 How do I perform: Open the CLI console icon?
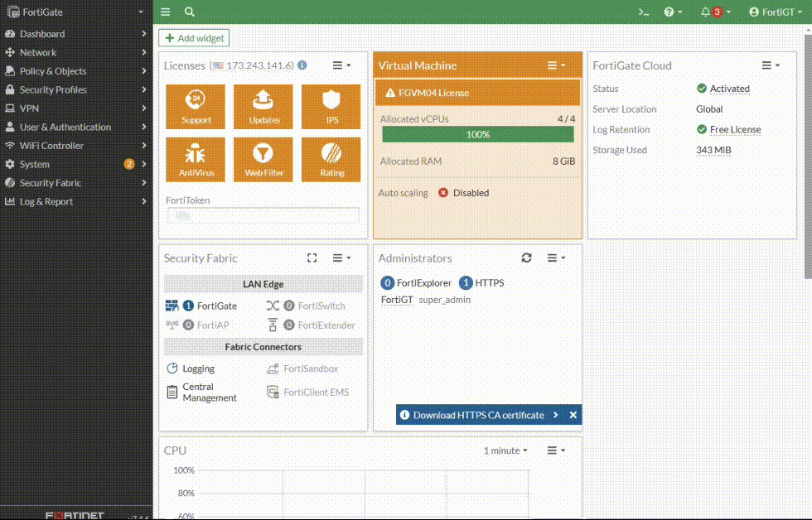tap(643, 12)
